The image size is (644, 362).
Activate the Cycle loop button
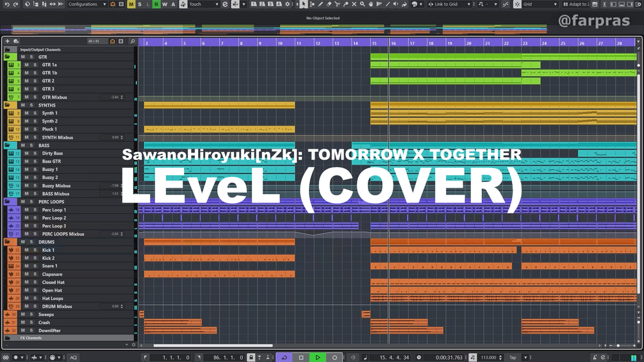pos(285,358)
